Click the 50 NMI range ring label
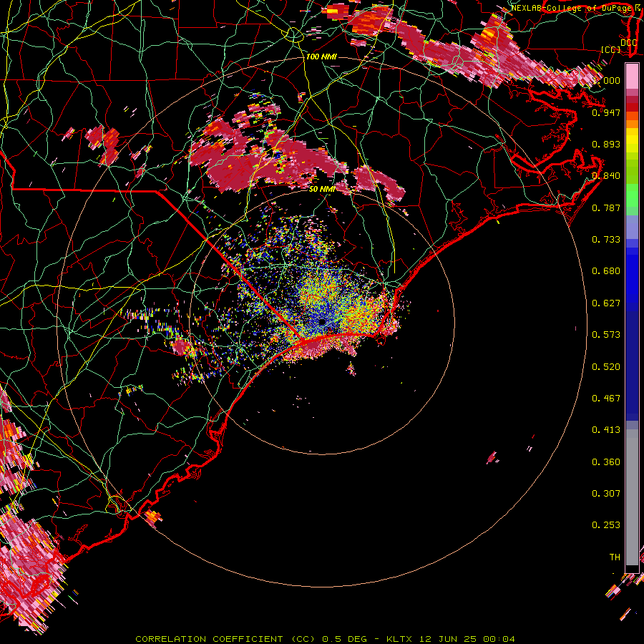Screen dimensions: 644x644 coord(322,189)
